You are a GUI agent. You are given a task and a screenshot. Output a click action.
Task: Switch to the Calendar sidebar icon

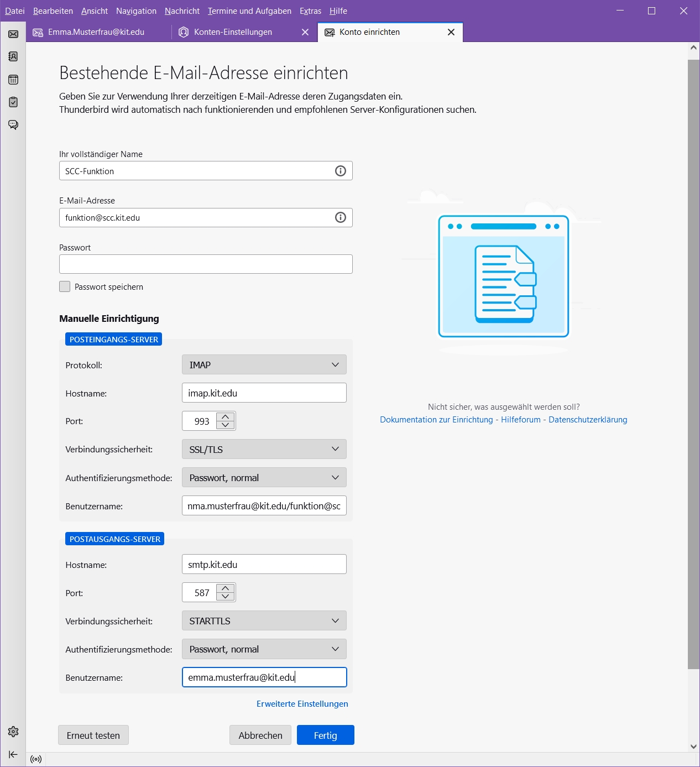(13, 80)
